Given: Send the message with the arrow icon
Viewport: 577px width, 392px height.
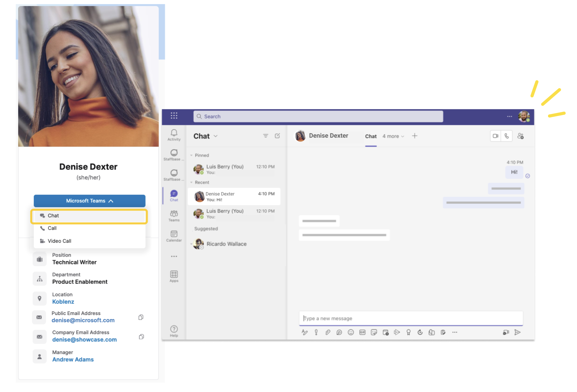Looking at the screenshot, I should pyautogui.click(x=517, y=332).
